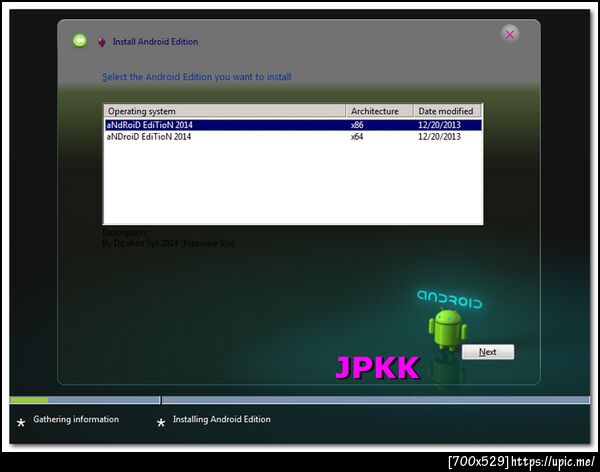
Task: Click the pink installer icon beside the title
Action: point(101,42)
